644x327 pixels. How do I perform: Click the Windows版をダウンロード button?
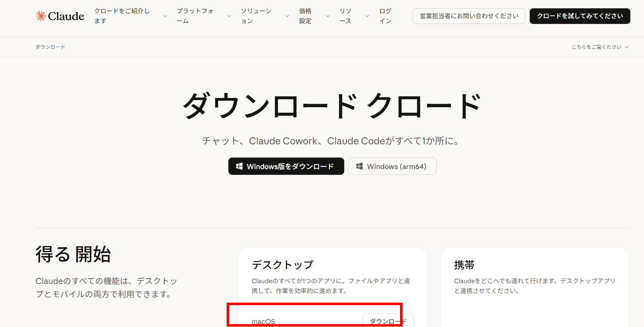[x=286, y=166]
